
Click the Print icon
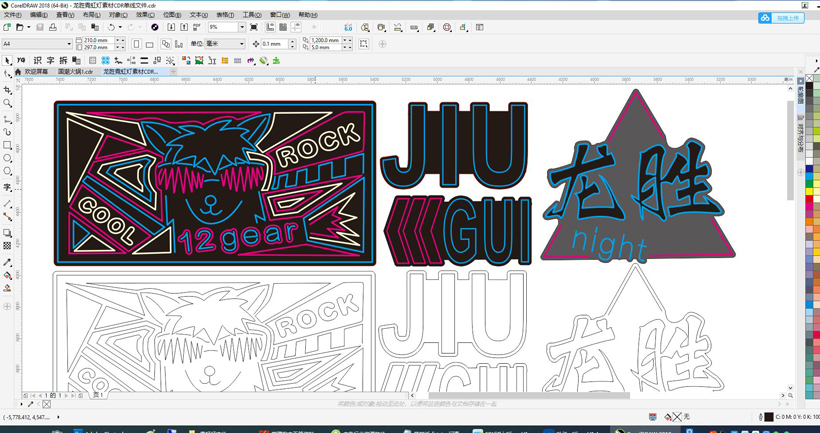[x=52, y=27]
